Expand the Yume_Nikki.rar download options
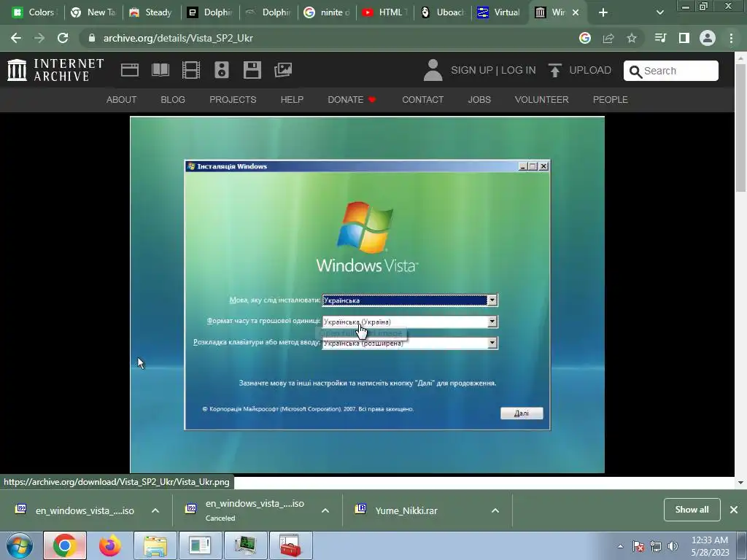Viewport: 747px width, 560px height. [x=495, y=510]
